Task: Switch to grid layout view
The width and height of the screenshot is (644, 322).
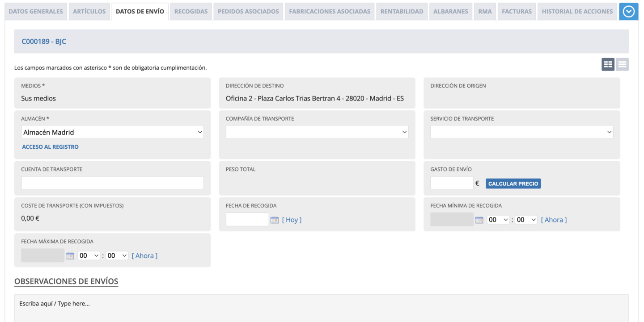Action: [608, 64]
